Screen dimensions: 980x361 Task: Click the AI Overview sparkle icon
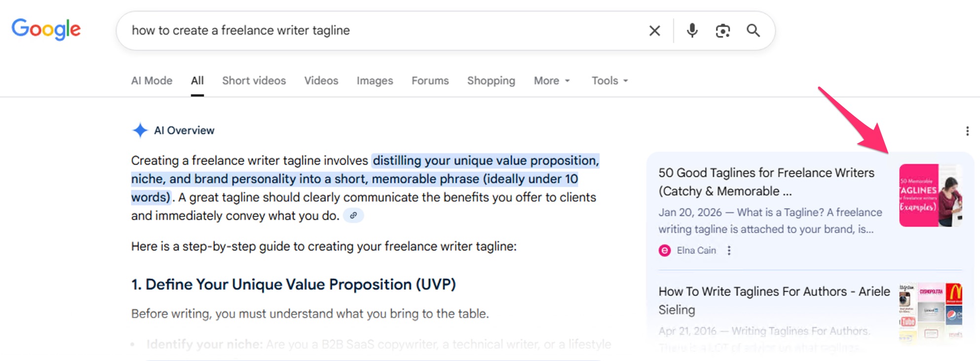coord(140,130)
